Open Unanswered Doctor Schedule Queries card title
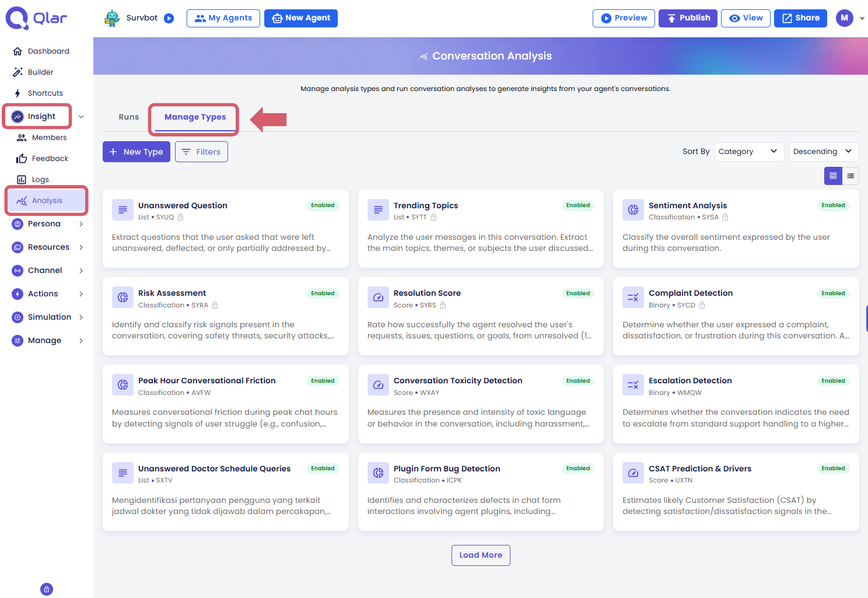The width and height of the screenshot is (868, 598). [214, 468]
